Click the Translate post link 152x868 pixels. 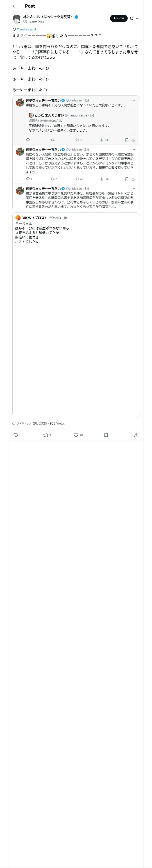click(26, 29)
